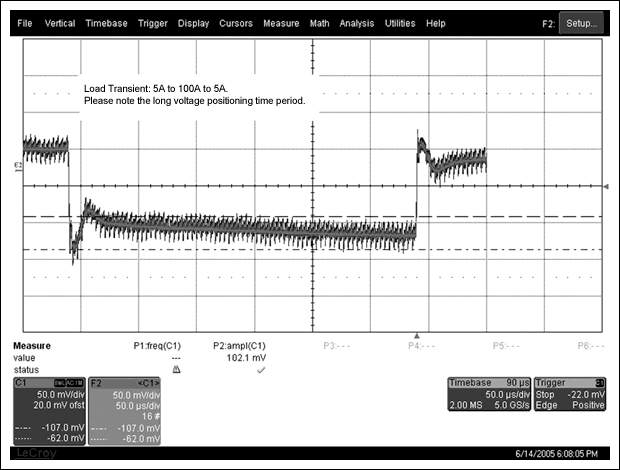Screen dimensions: 620x470
Task: Open the Utilities menu
Action: click(x=400, y=23)
